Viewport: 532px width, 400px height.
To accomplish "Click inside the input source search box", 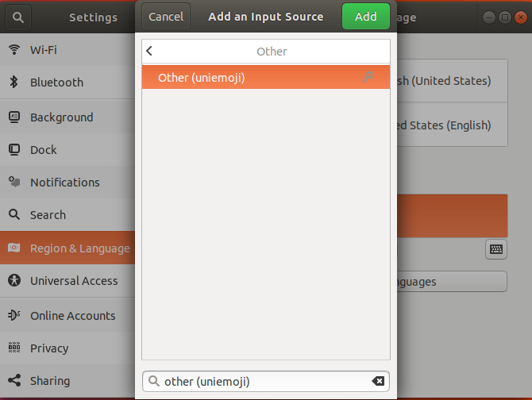I will point(262,382).
